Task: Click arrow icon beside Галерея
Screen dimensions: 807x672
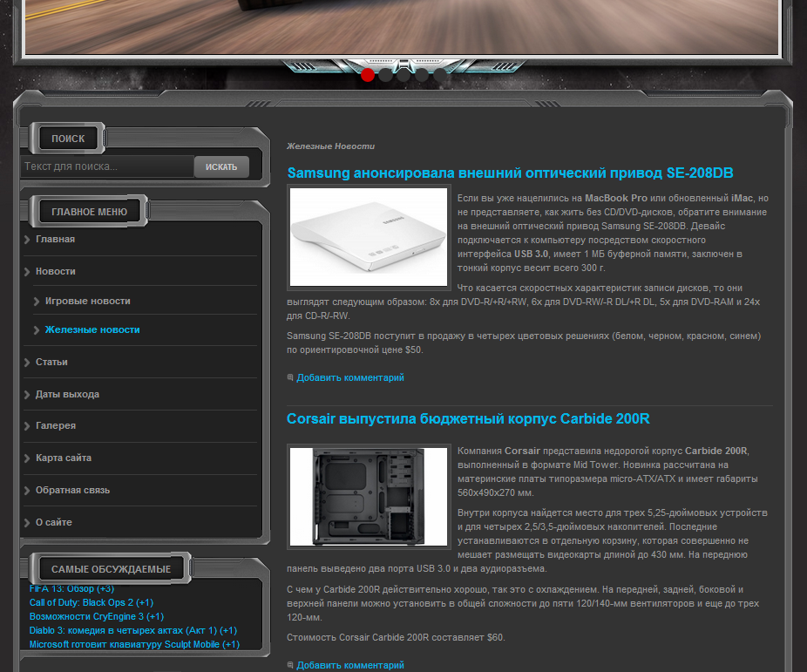Action: click(x=27, y=426)
